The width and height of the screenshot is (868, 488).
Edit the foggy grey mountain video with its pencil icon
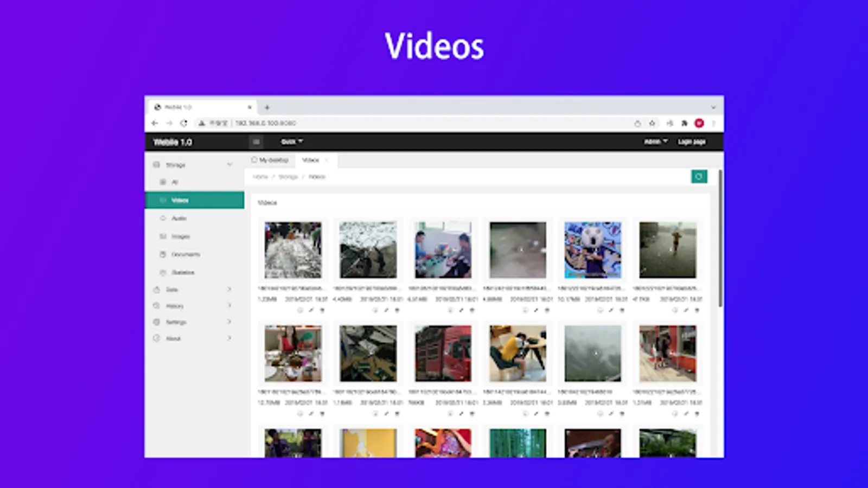[x=611, y=414]
